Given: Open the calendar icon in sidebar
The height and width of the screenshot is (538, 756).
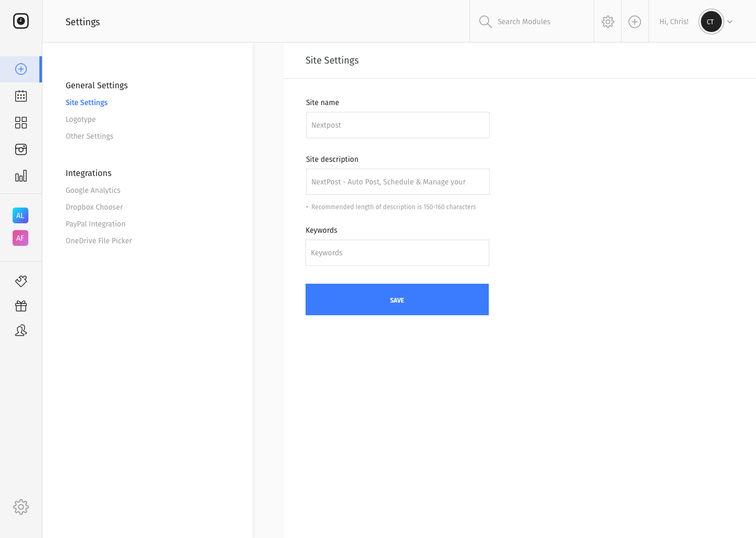Looking at the screenshot, I should (21, 96).
